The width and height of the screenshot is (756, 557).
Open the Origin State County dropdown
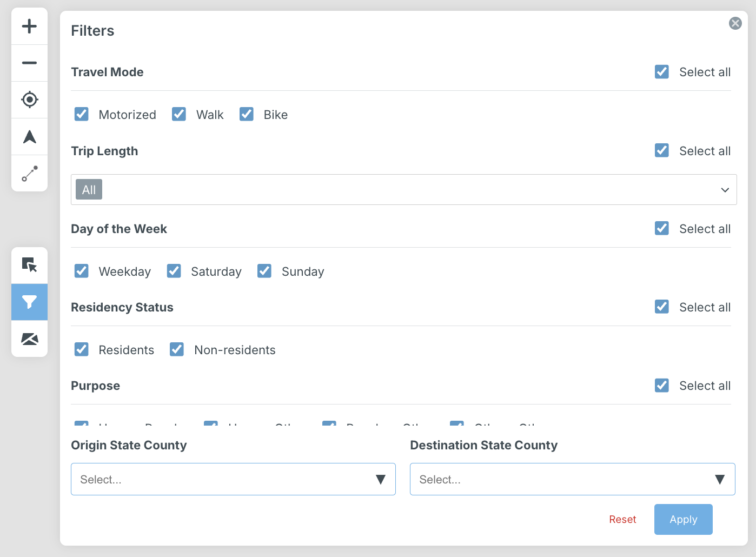(233, 479)
